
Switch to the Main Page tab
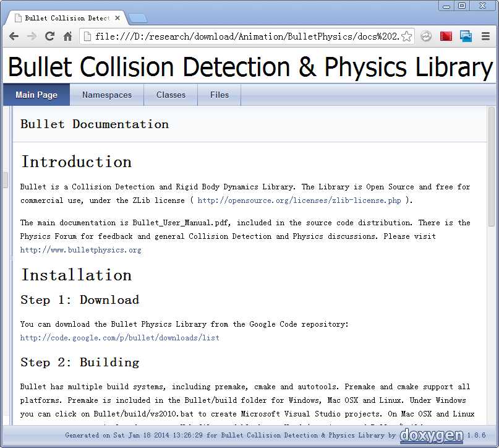(x=36, y=95)
